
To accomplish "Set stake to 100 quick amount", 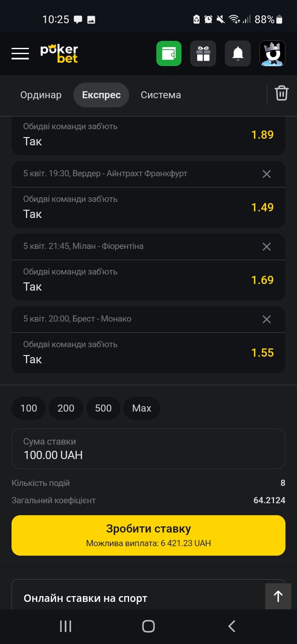I will tap(29, 408).
